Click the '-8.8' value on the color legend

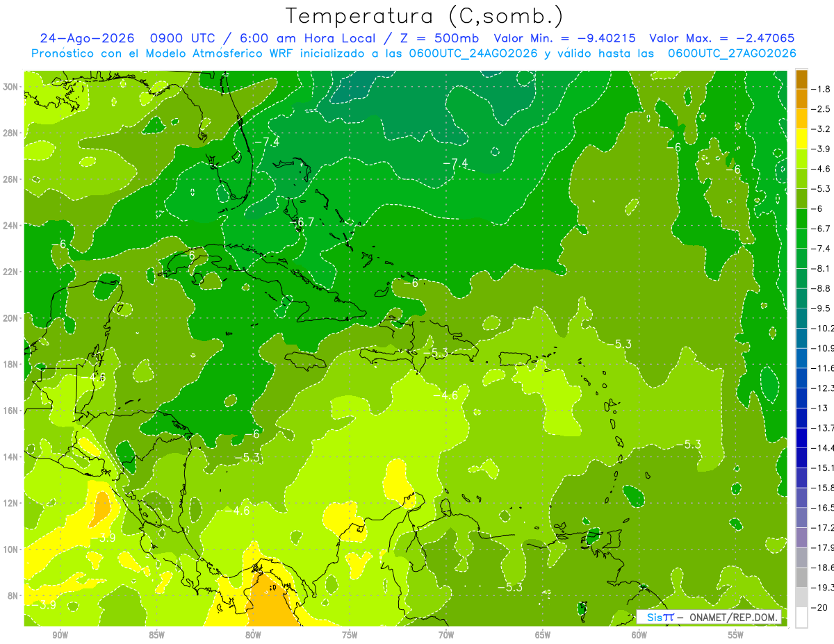(x=821, y=288)
